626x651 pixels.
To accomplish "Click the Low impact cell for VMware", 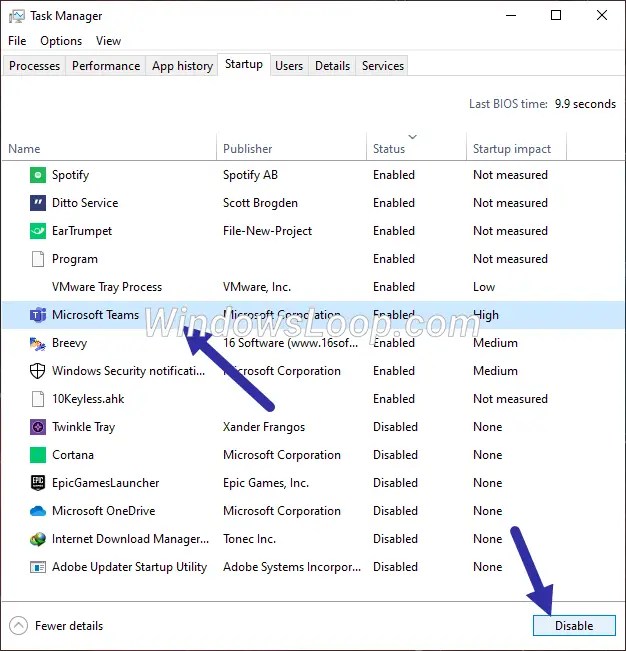I will (484, 287).
